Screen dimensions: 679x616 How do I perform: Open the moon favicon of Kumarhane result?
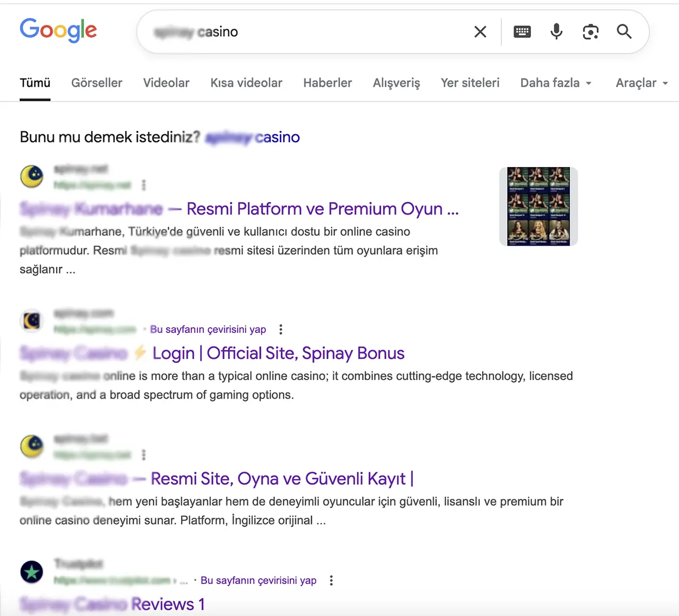click(x=32, y=177)
